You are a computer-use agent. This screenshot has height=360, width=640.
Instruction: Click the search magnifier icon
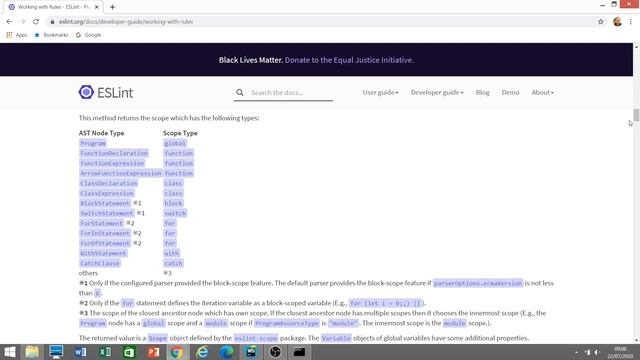click(x=240, y=93)
